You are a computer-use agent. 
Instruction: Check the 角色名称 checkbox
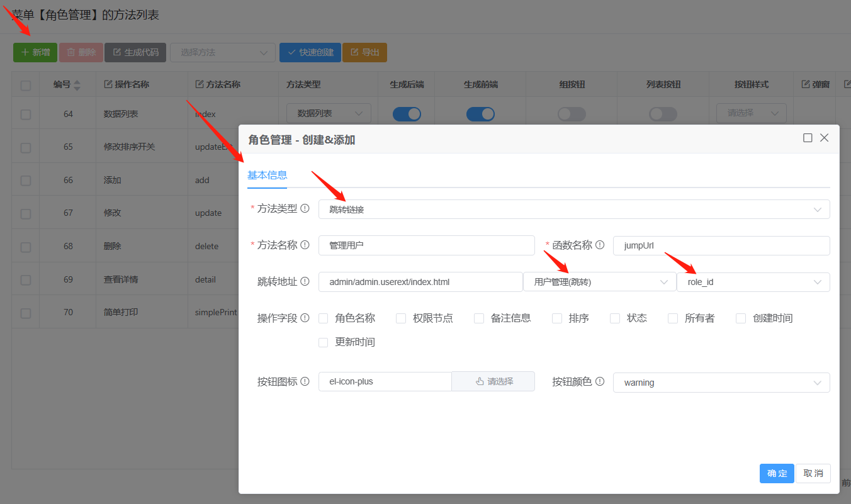click(324, 318)
